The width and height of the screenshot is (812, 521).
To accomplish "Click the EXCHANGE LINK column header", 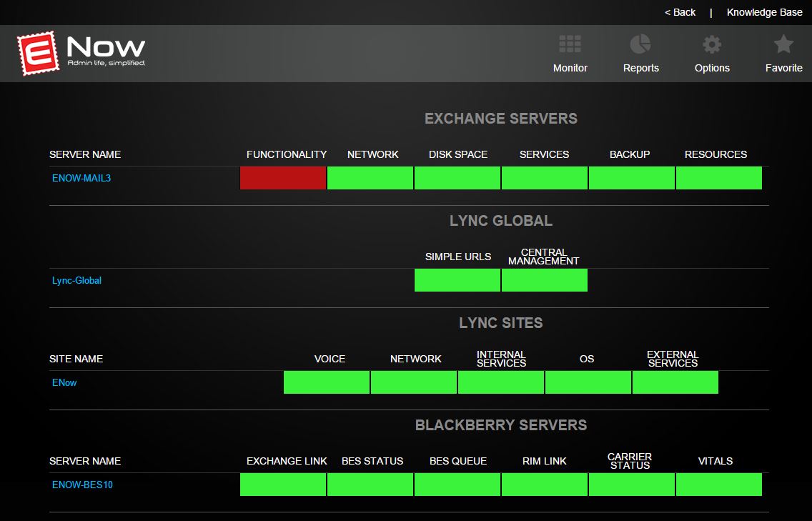I will click(x=287, y=461).
